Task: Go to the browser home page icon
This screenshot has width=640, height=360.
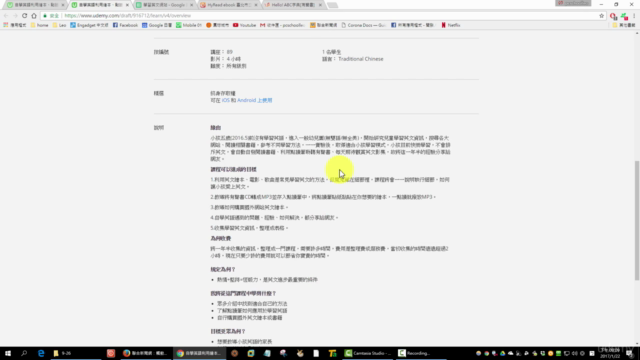Action: pyautogui.click(x=34, y=16)
